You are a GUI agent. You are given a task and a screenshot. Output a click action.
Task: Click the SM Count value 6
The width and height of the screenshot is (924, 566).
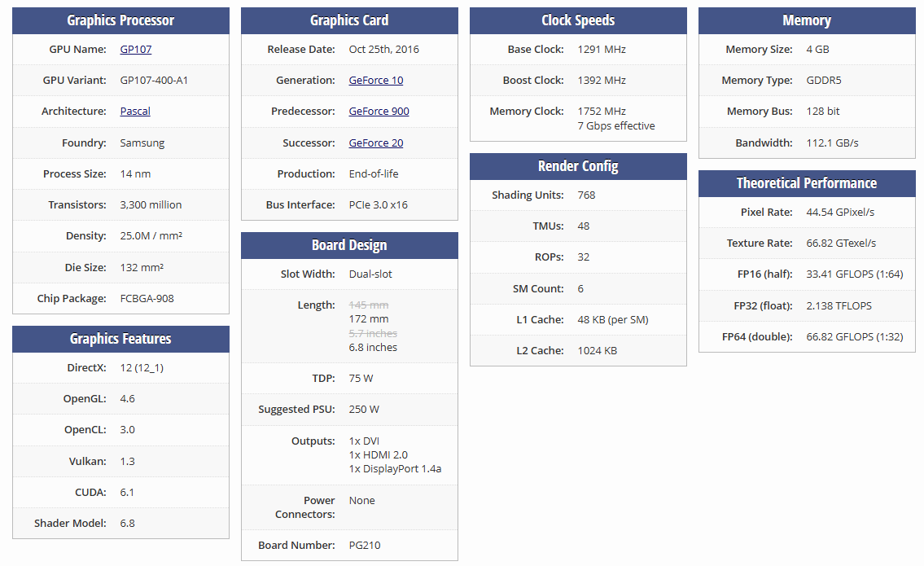pos(580,289)
